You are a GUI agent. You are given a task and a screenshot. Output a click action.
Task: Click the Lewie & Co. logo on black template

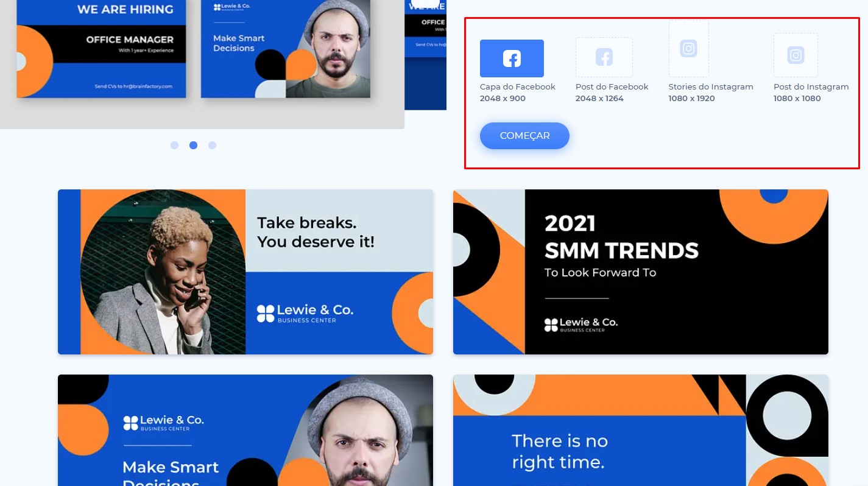[581, 325]
